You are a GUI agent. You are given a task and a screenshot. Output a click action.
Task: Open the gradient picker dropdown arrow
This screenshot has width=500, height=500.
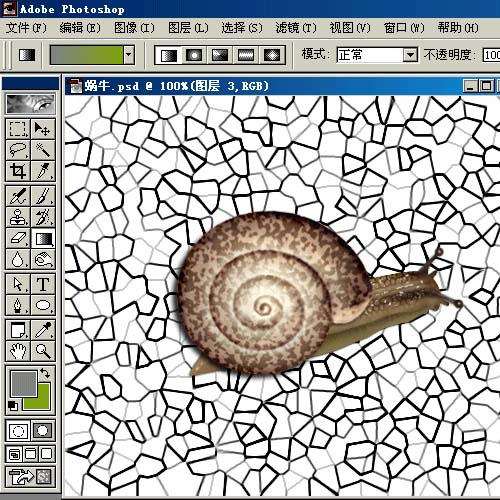129,55
